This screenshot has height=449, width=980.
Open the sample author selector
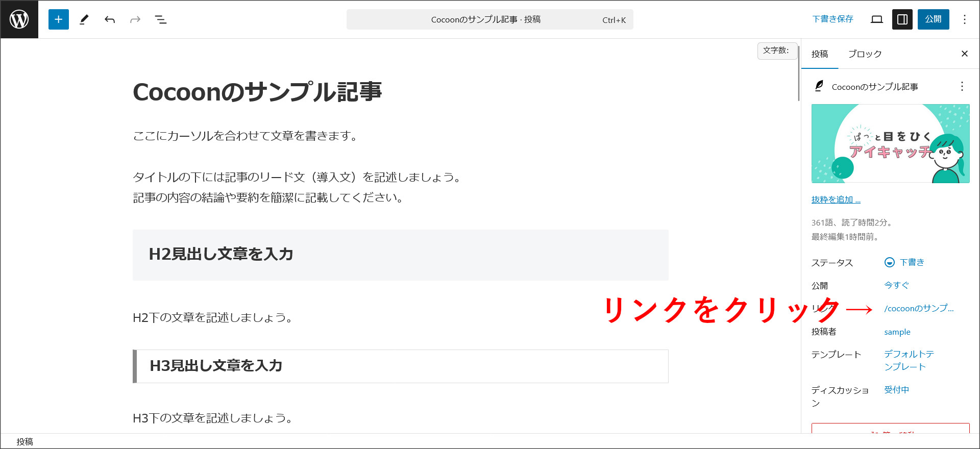pyautogui.click(x=897, y=332)
